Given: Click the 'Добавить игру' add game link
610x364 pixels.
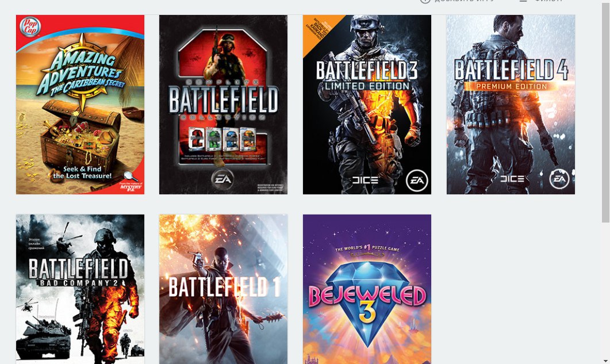Looking at the screenshot, I should click(464, 1).
